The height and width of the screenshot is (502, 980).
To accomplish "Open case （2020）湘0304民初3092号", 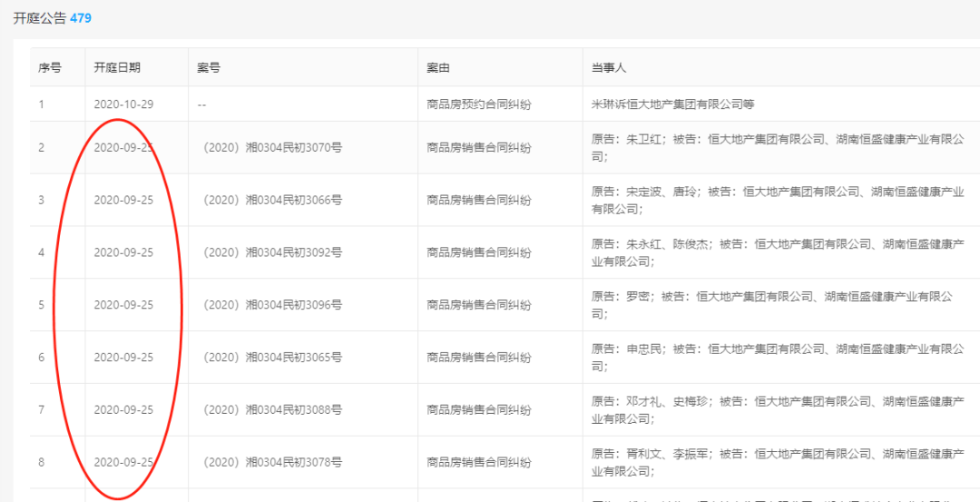I will (270, 252).
